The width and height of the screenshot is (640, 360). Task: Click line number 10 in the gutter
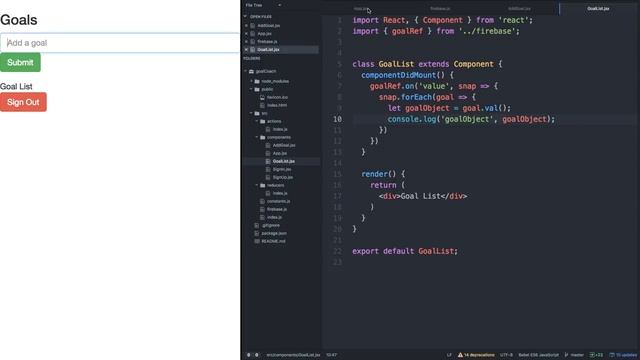click(337, 119)
